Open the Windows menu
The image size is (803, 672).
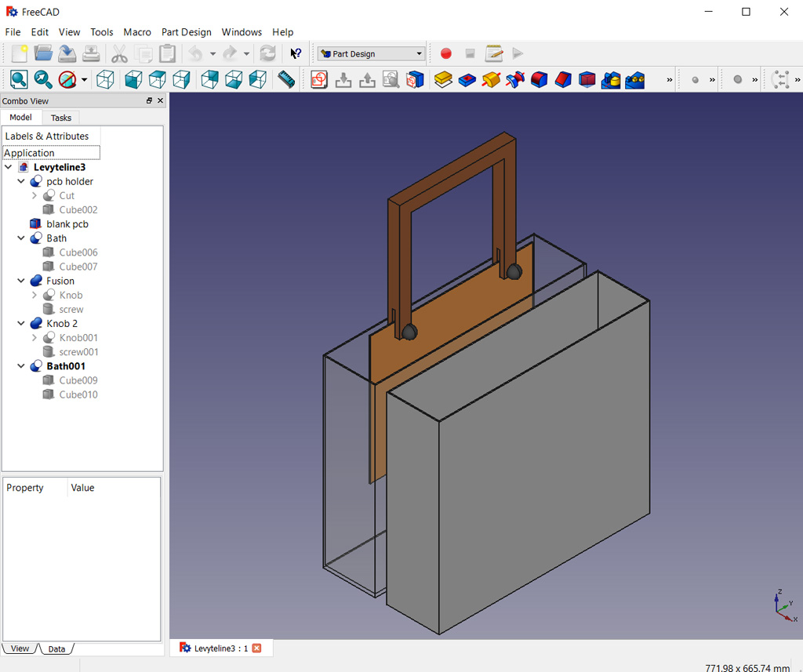(242, 31)
